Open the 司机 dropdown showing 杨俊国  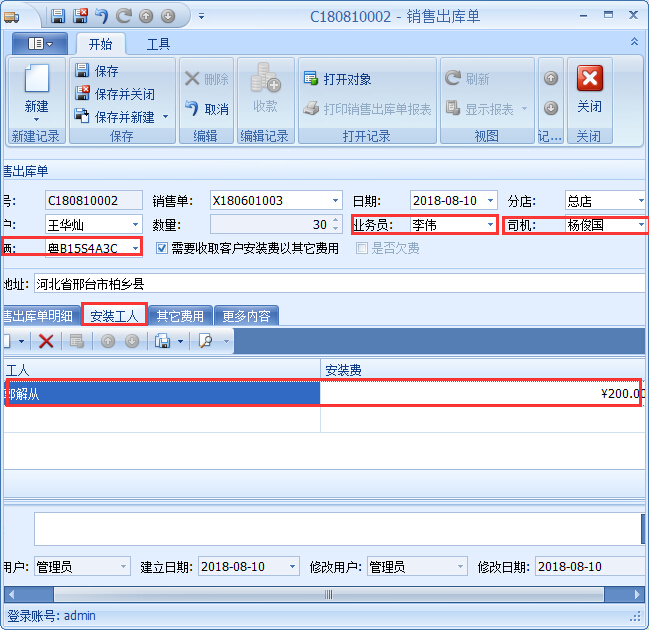pyautogui.click(x=639, y=225)
